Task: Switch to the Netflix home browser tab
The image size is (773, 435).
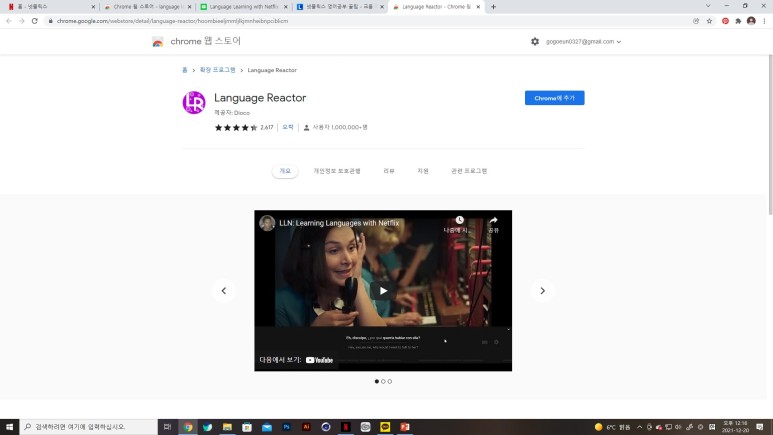Action: click(49, 7)
